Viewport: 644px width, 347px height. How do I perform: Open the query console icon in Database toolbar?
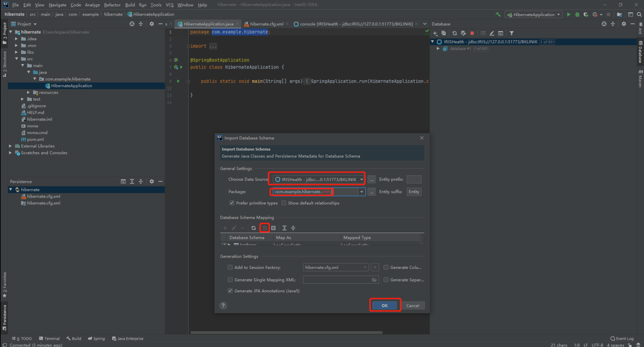click(x=500, y=33)
